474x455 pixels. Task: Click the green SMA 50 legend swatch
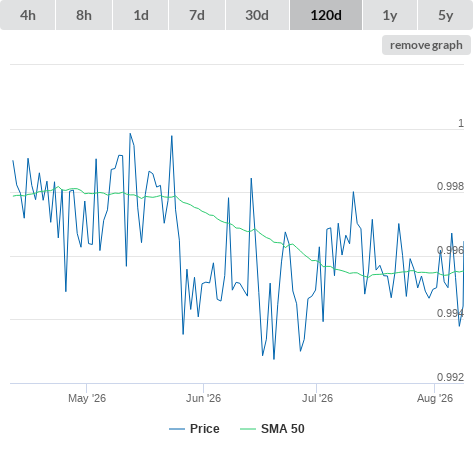tap(248, 429)
